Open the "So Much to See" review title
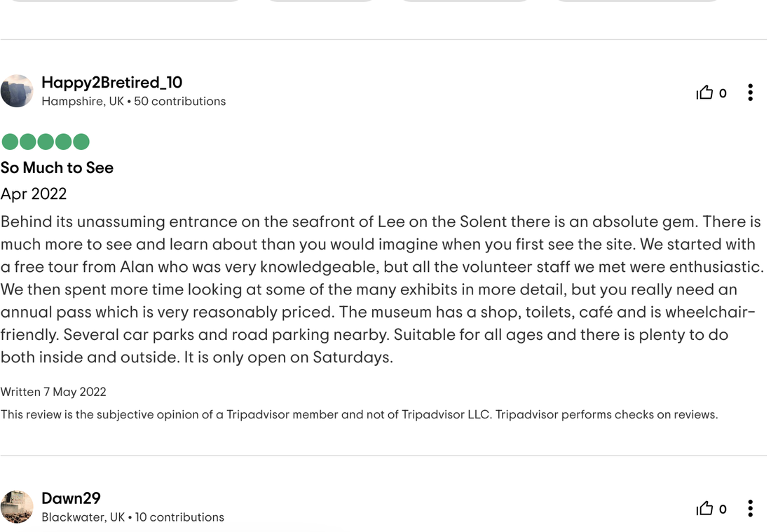Viewport: 771px width, 532px height. point(57,168)
